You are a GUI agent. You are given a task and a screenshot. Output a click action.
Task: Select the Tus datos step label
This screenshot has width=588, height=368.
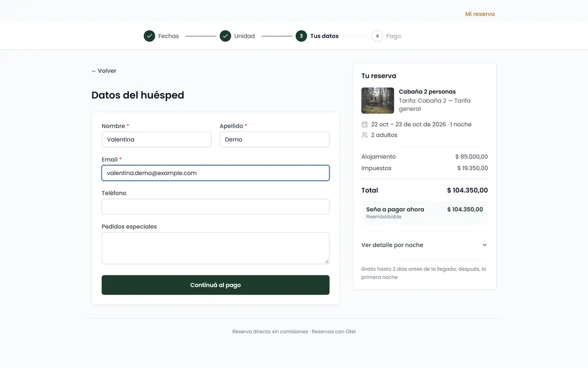[x=324, y=36]
